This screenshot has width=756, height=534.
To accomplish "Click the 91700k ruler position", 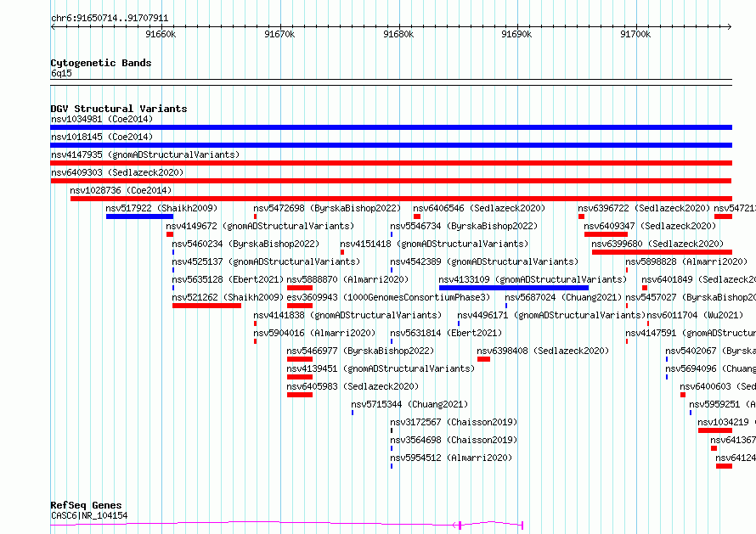I will [635, 34].
